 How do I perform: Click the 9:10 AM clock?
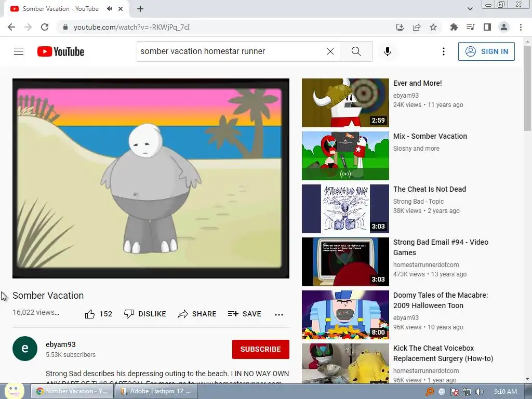coord(505,392)
